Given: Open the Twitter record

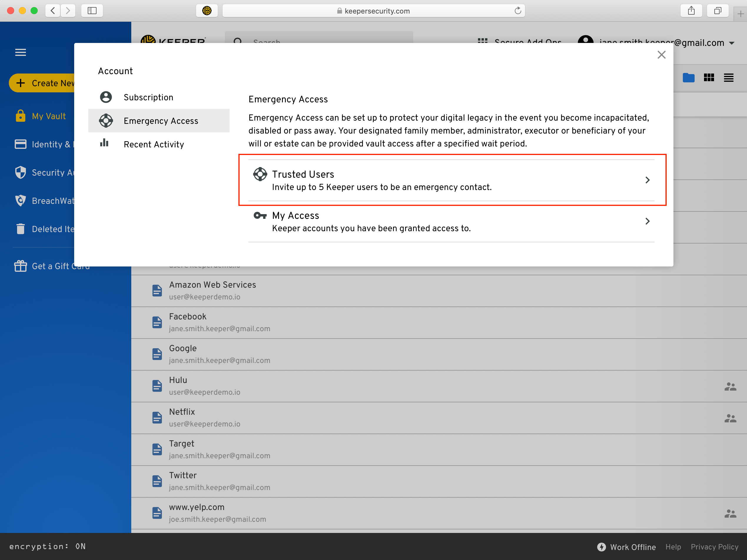Looking at the screenshot, I should click(439, 481).
